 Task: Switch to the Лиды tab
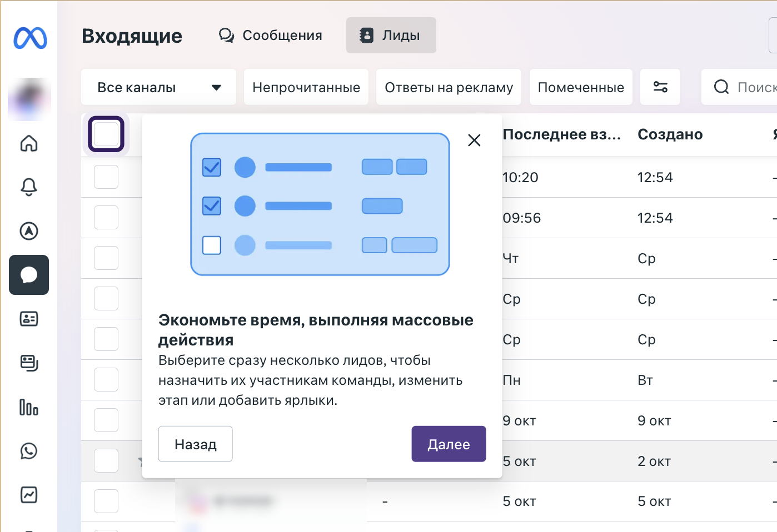click(391, 36)
